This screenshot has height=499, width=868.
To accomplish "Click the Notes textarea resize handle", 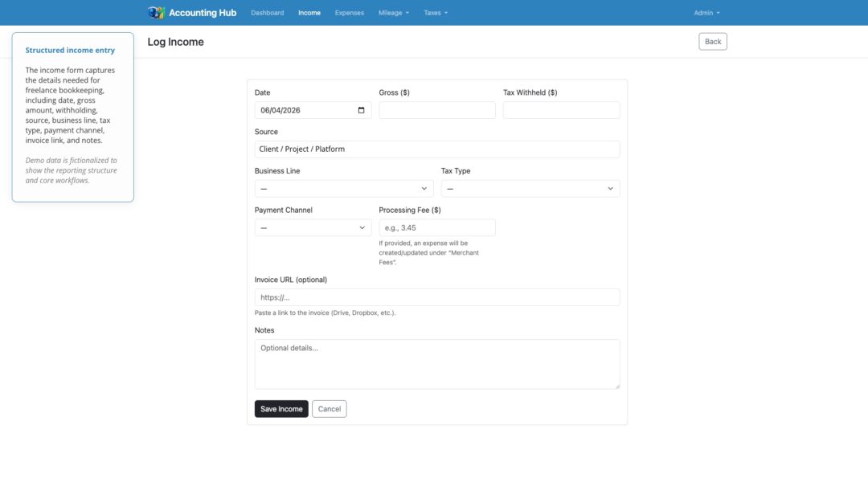I will [617, 387].
